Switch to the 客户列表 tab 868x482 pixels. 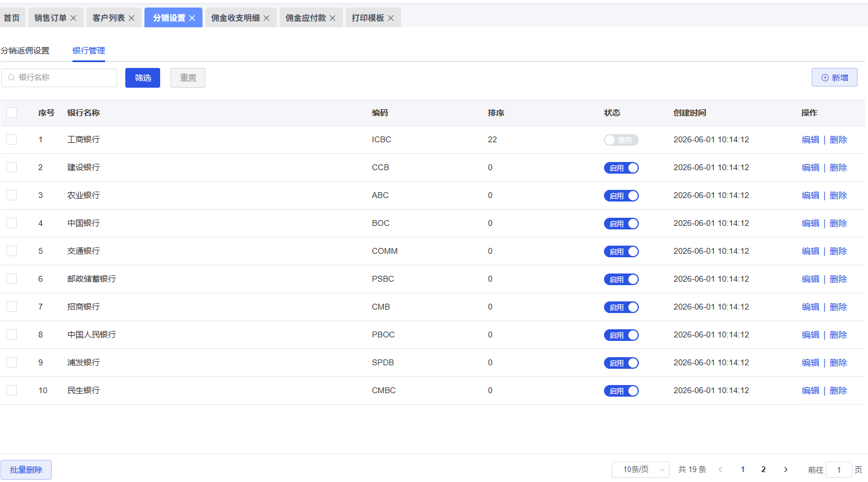[x=108, y=18]
